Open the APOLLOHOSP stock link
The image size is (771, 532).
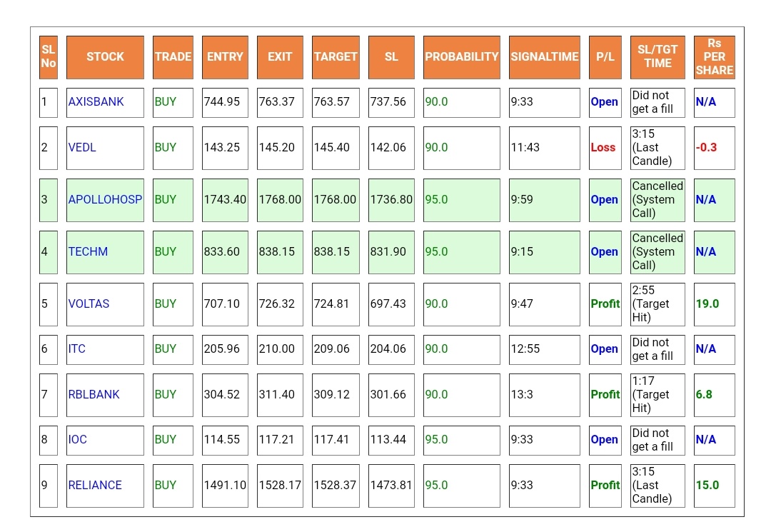tap(105, 200)
